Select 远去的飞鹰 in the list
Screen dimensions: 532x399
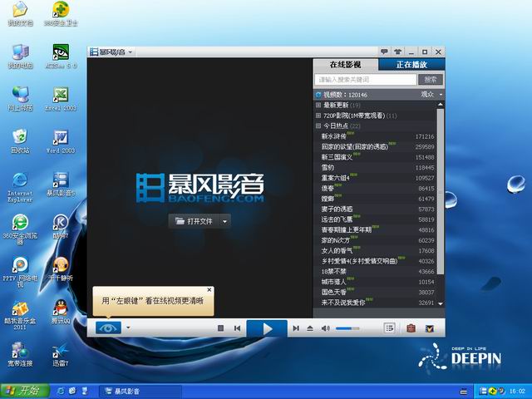376,219
